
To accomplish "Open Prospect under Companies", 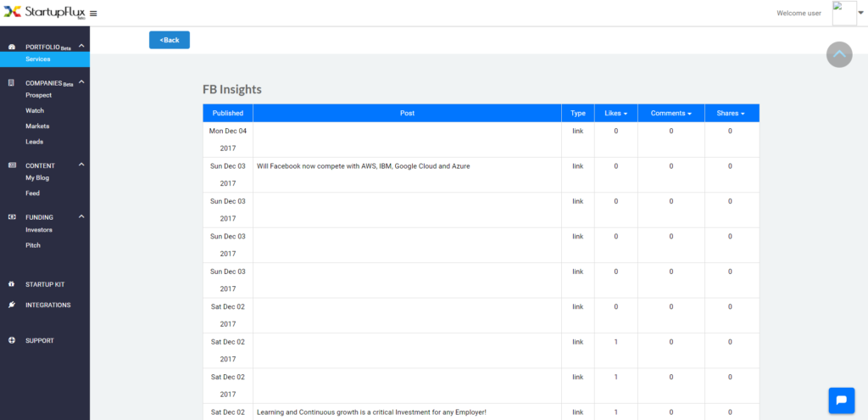I will [x=39, y=95].
